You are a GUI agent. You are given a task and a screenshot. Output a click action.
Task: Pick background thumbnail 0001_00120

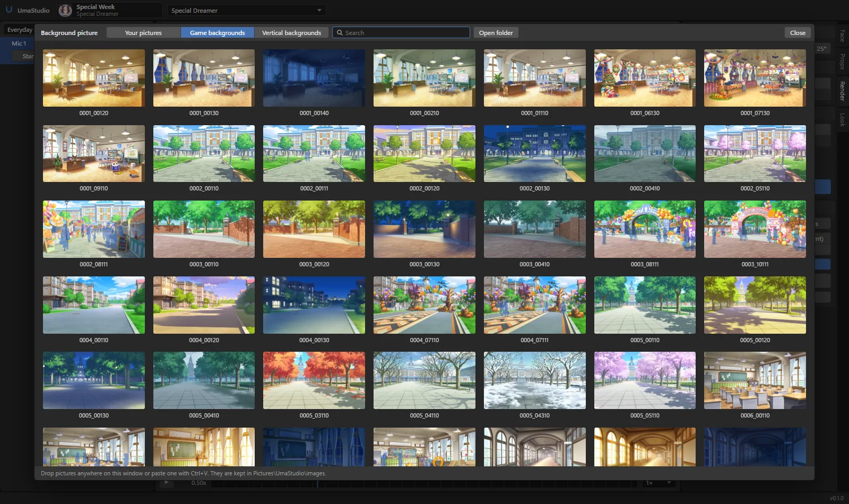pyautogui.click(x=93, y=78)
